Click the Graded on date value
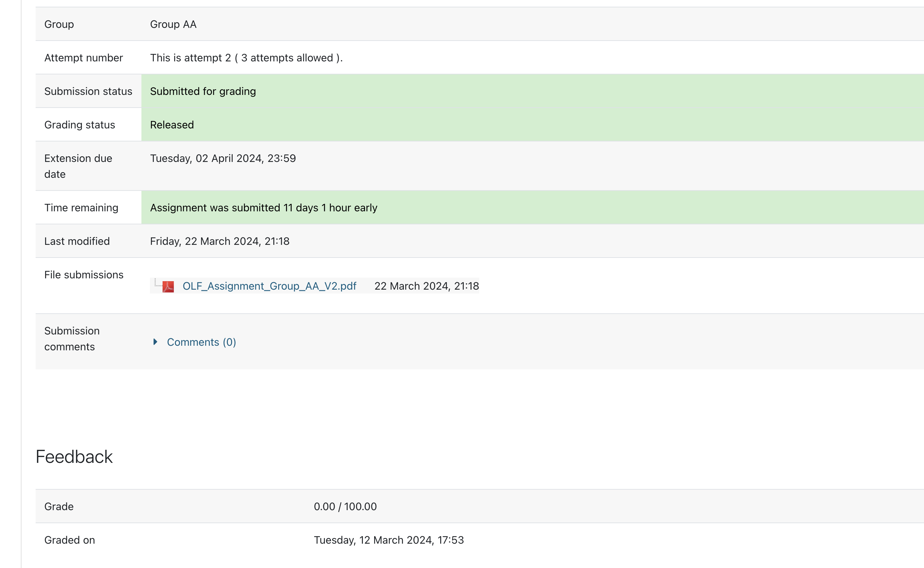Viewport: 924px width, 568px height. point(389,540)
